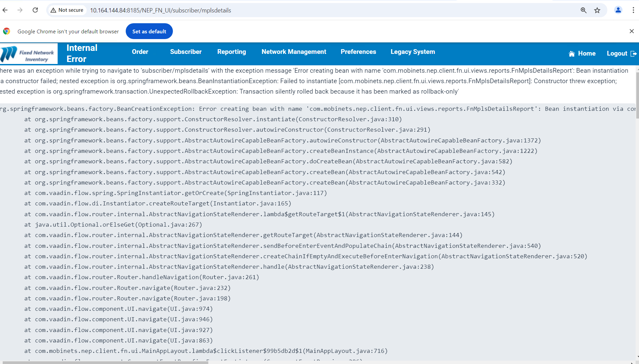Click the Logout exit icon
This screenshot has height=364, width=639.
[633, 54]
